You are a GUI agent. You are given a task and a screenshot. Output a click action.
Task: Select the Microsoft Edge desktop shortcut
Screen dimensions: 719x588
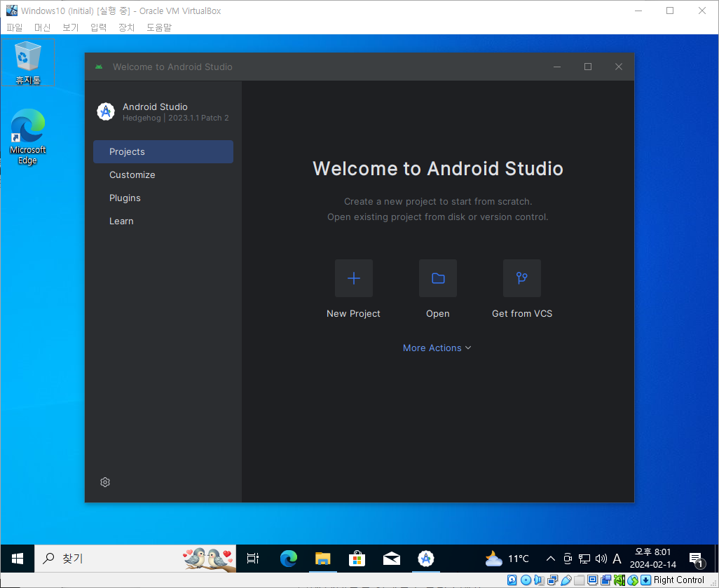(28, 137)
